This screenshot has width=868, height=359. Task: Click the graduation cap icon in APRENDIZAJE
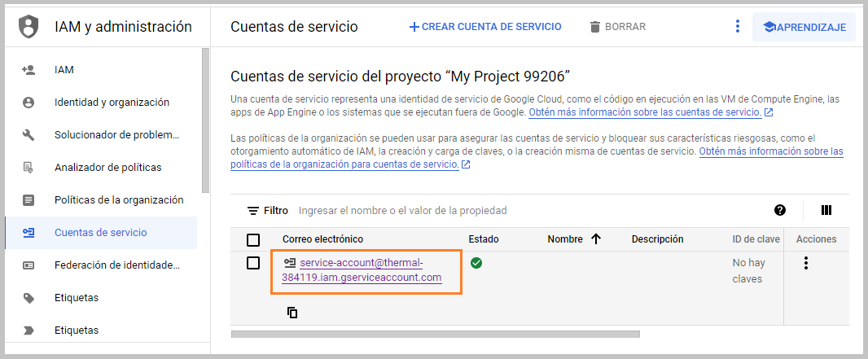click(x=769, y=27)
